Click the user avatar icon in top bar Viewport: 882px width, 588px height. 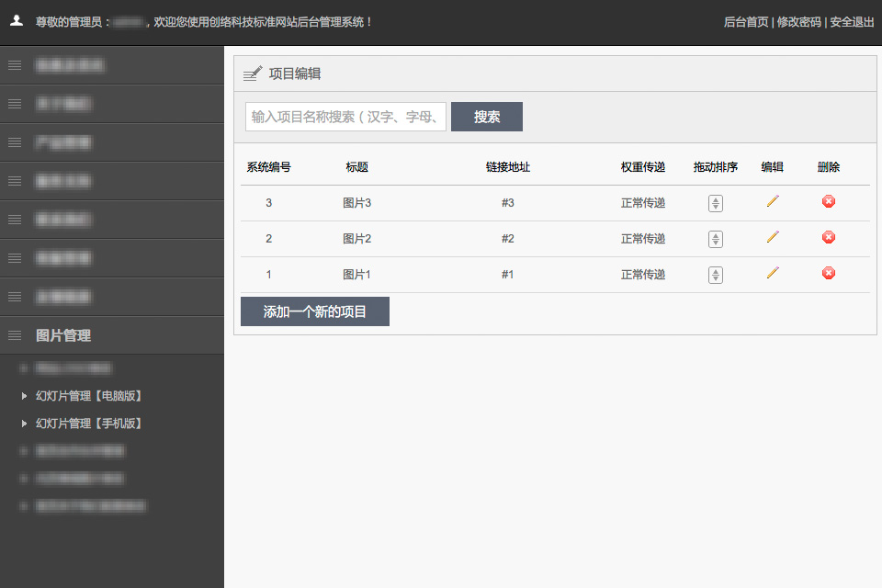(x=17, y=21)
